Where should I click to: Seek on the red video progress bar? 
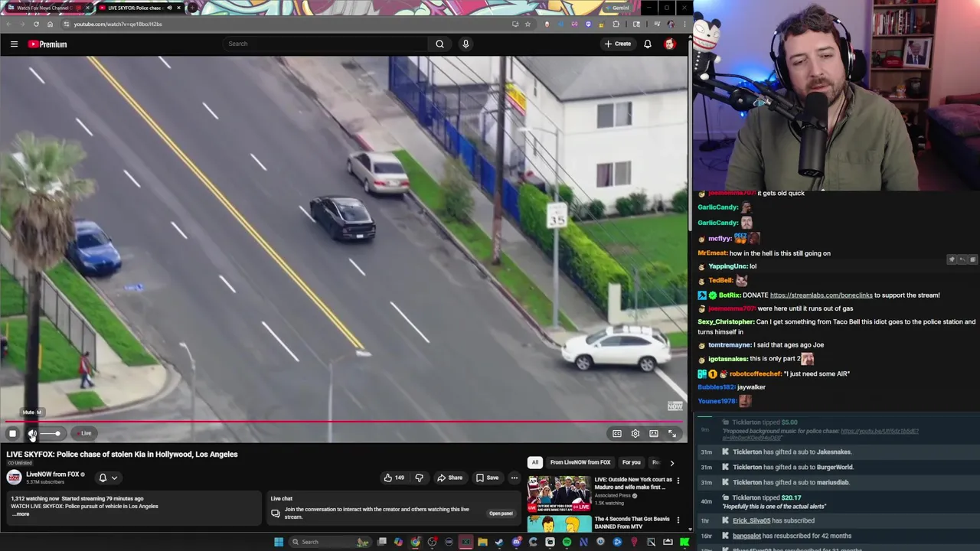tap(343, 421)
